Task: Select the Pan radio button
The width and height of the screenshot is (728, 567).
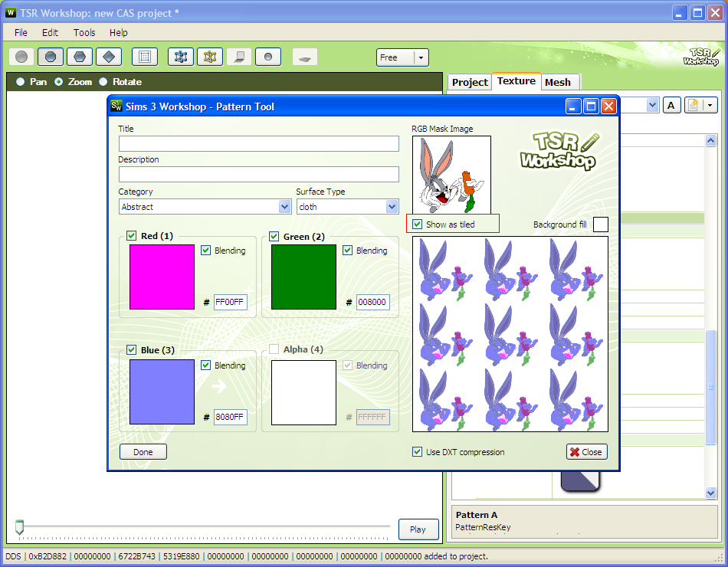Action: pyautogui.click(x=21, y=82)
